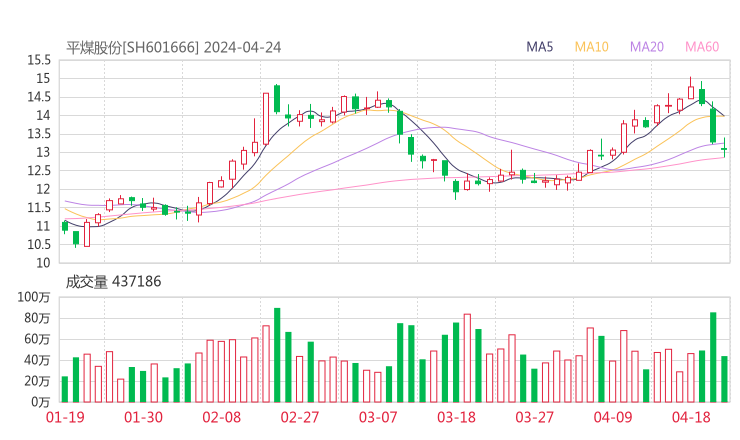Click the last green volume bar on the right
740x440 pixels.
724,379
